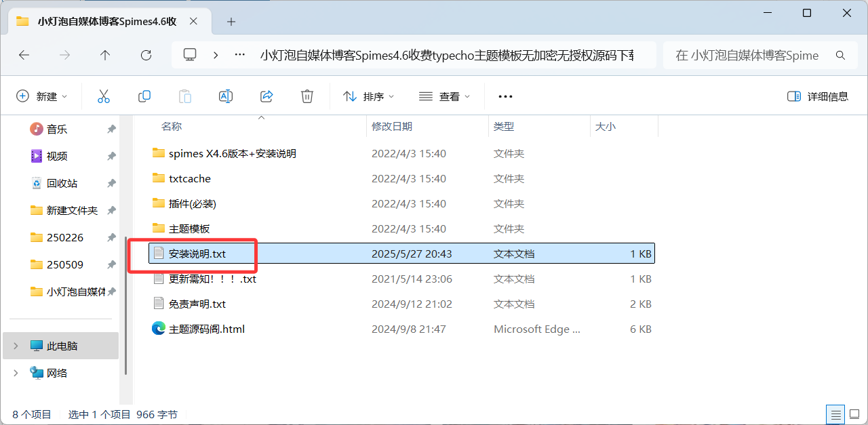Click the Rename icon in toolbar
Image resolution: width=868 pixels, height=425 pixels.
coord(226,96)
